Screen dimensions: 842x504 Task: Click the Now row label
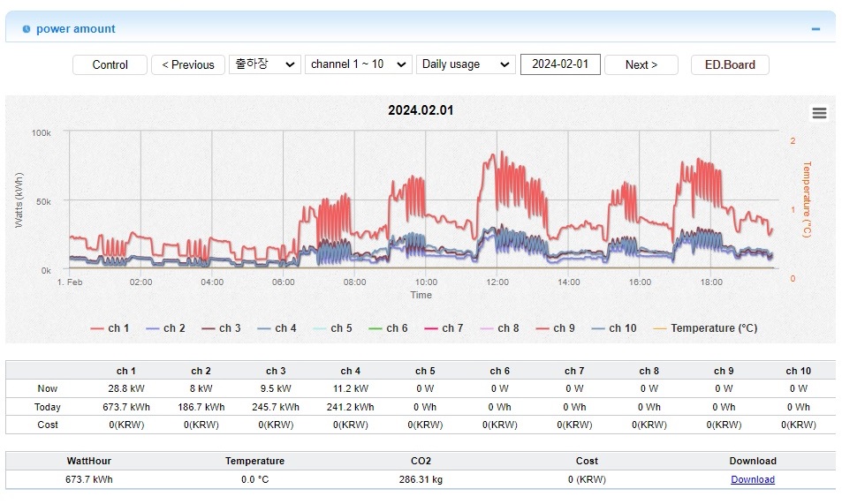47,388
